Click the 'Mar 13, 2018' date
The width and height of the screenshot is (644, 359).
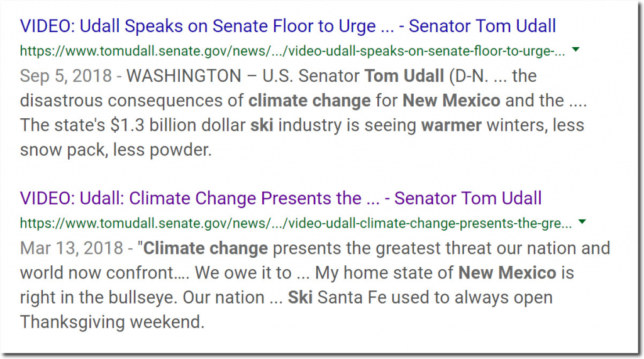point(72,248)
